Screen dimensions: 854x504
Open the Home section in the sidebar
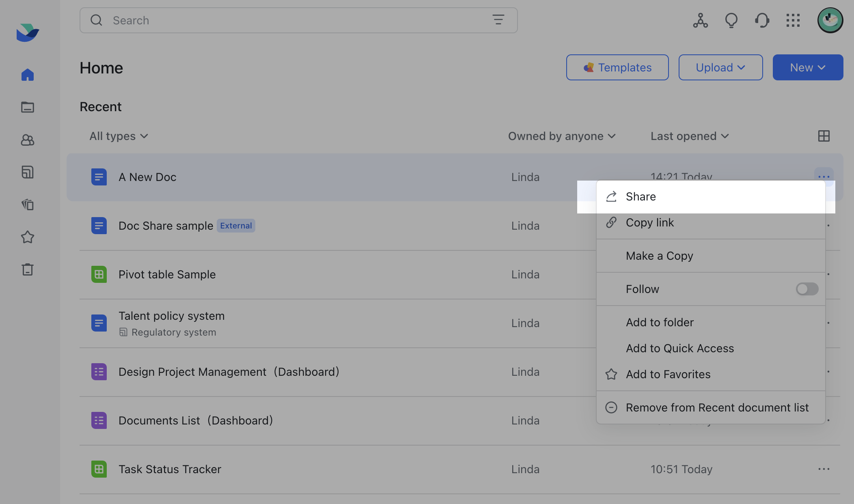27,75
